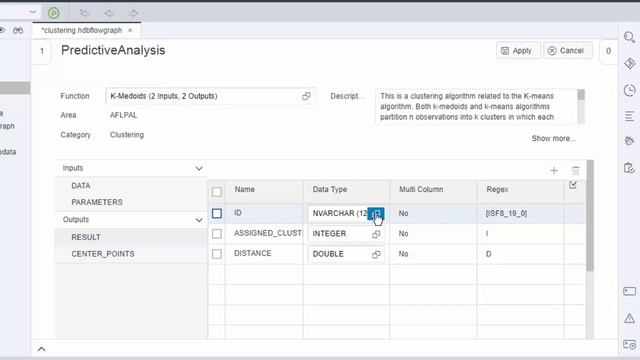The image size is (640, 360).
Task: Click the ASSIGNED_CLUST name cell
Action: coord(264,233)
